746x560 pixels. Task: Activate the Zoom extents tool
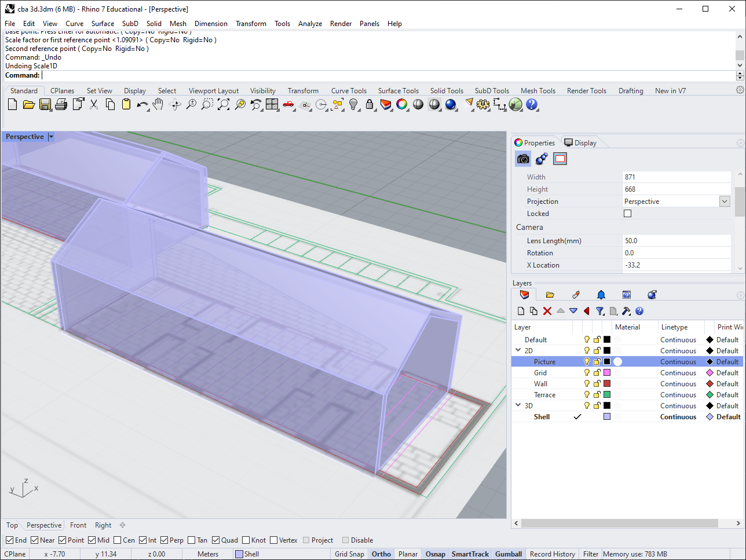click(224, 105)
